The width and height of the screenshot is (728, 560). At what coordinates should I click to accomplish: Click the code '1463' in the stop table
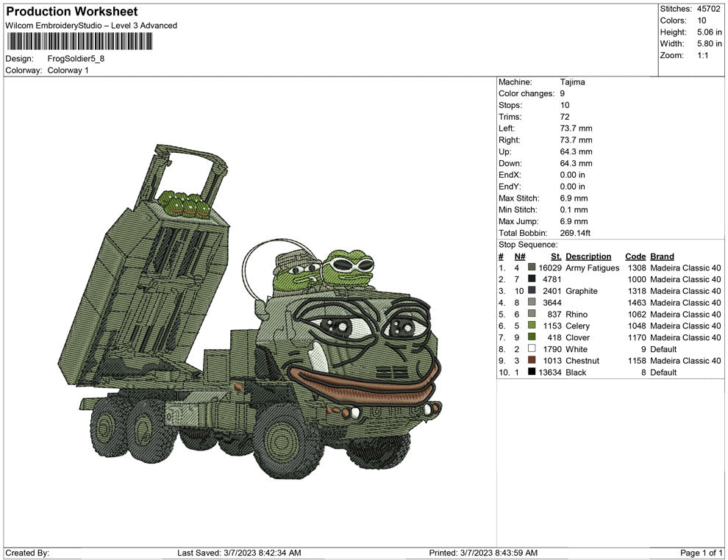637,303
